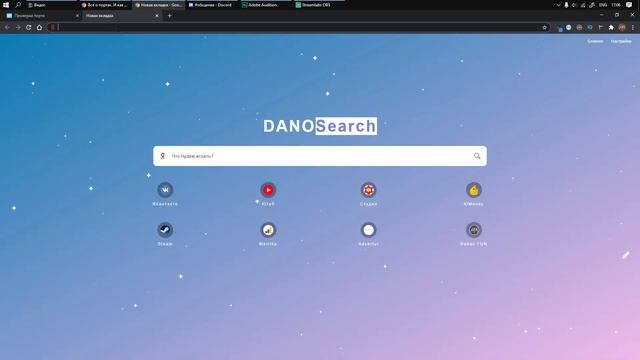
Task: Show hidden system tray icons
Action: click(x=558, y=5)
